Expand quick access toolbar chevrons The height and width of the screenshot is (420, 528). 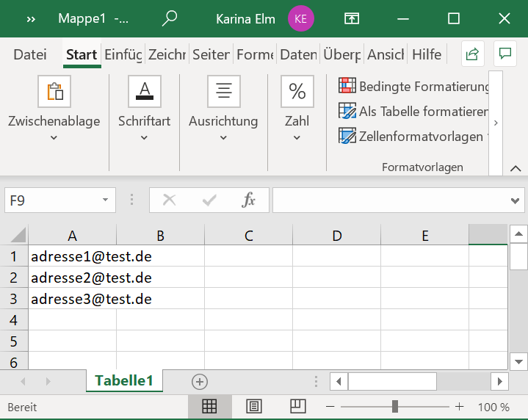[31, 19]
